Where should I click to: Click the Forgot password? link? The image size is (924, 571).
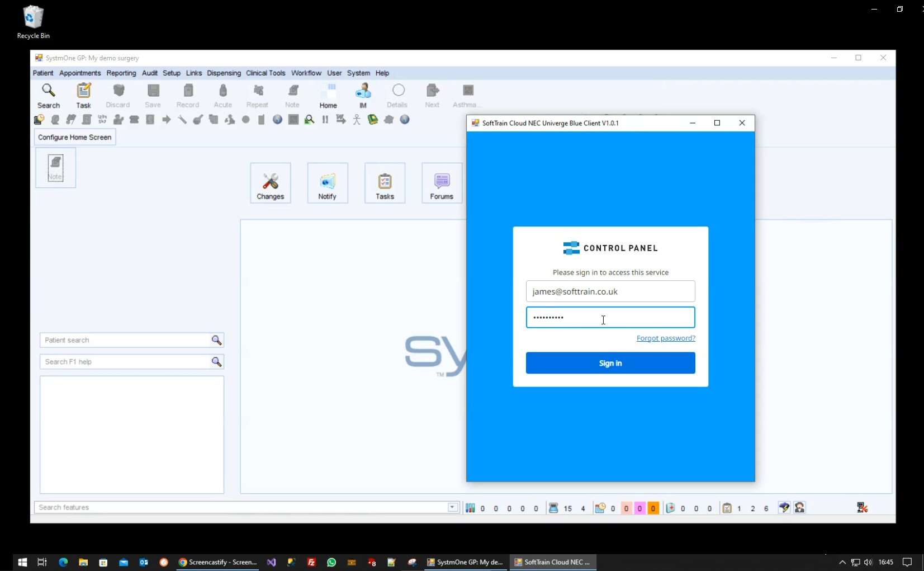coord(666,338)
